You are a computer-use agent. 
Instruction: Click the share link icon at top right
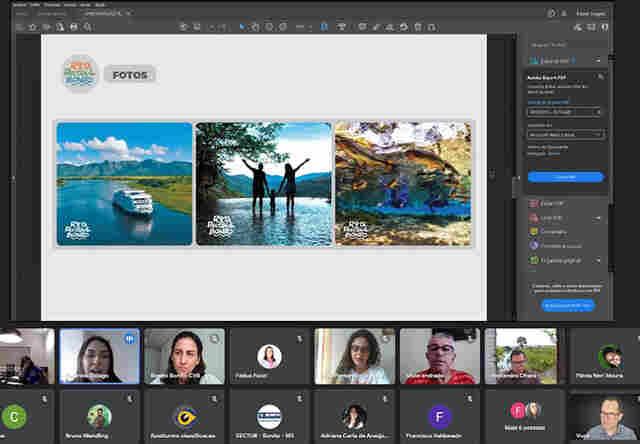[578, 27]
